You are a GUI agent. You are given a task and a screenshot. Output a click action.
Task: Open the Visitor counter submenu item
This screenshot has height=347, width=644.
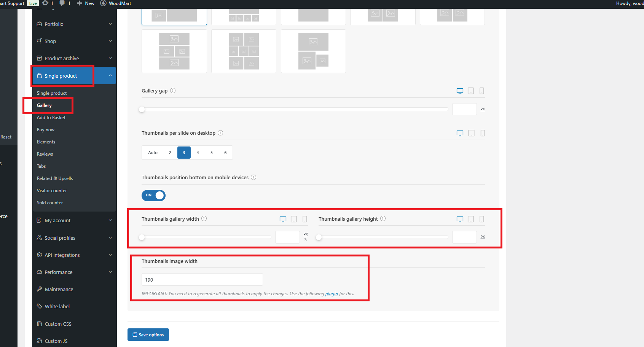(52, 191)
